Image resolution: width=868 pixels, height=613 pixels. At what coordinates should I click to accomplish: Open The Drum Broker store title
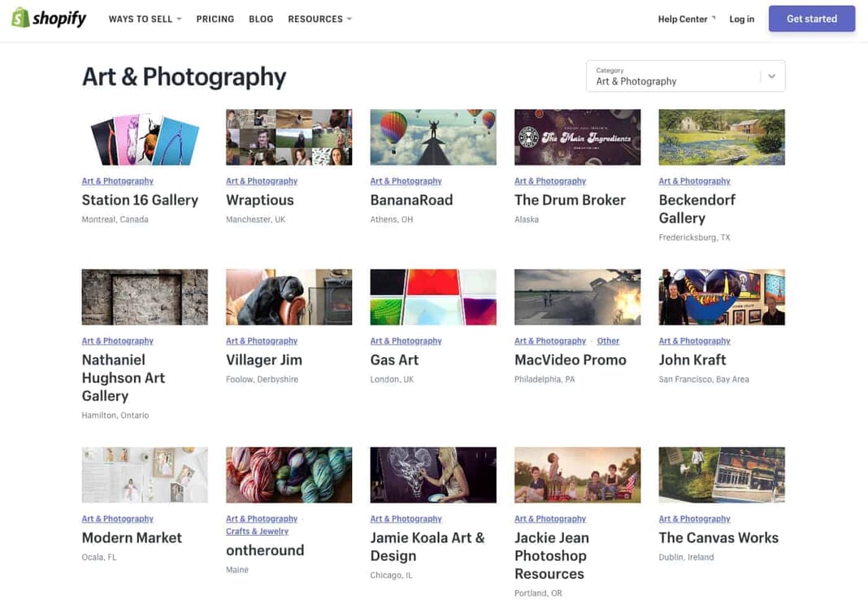coord(570,200)
